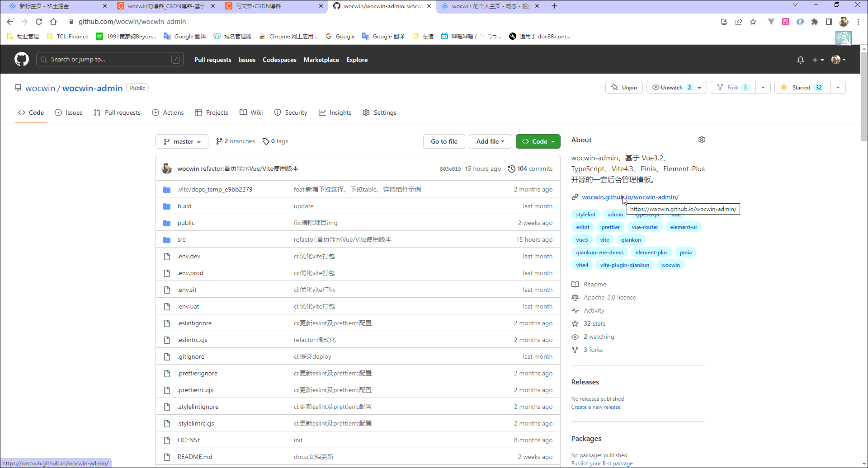
Task: Open the 0 tags link
Action: pos(275,141)
